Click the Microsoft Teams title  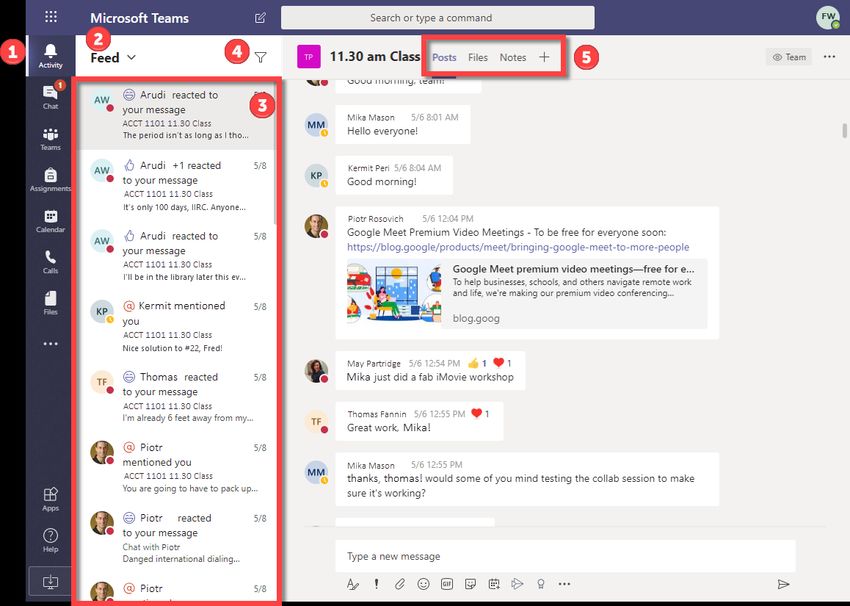pos(139,18)
